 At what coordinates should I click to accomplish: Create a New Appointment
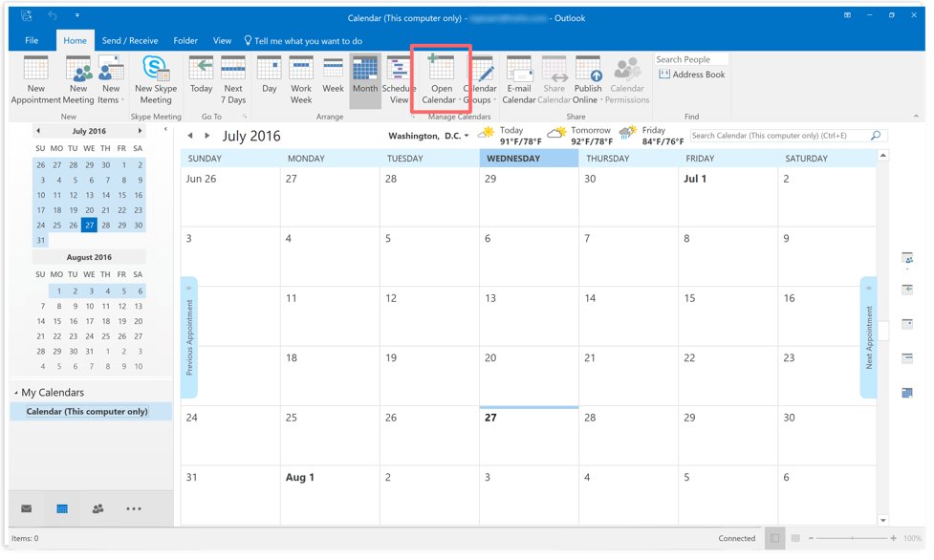point(35,80)
